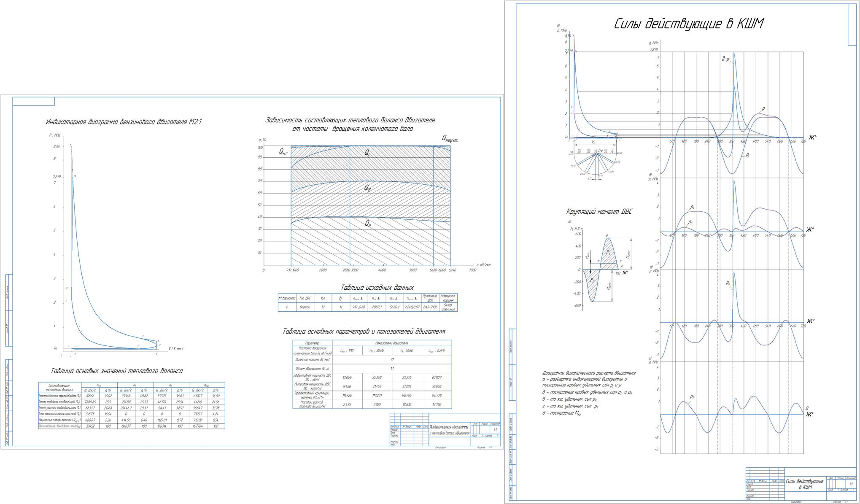860x504 pixels.
Task: Click the value '1123,01' in heat balance table
Action: 162,420
